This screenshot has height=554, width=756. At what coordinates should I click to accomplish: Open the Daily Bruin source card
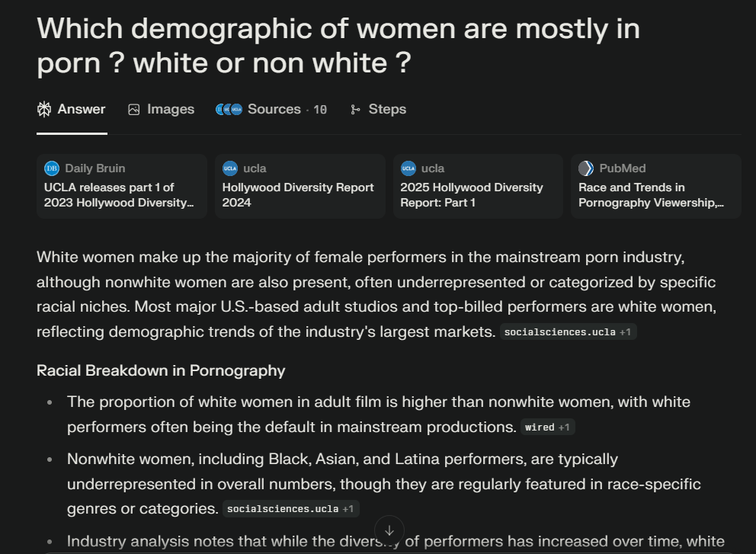121,186
